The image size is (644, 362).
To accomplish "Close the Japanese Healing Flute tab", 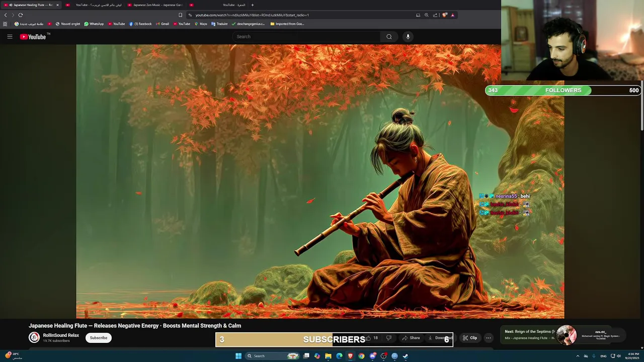I will pyautogui.click(x=57, y=5).
